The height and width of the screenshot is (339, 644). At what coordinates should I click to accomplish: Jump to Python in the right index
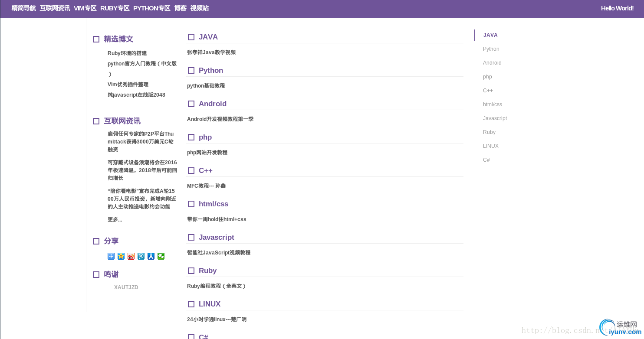[491, 49]
